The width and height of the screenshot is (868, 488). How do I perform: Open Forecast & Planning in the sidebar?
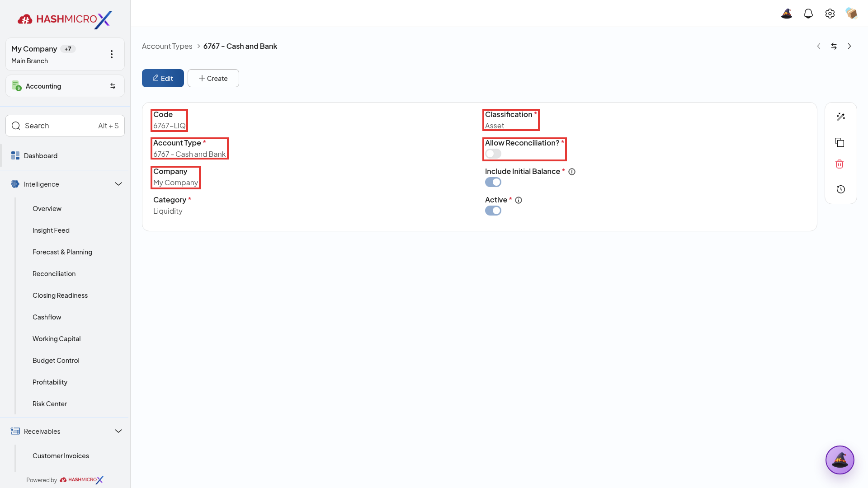coord(62,252)
